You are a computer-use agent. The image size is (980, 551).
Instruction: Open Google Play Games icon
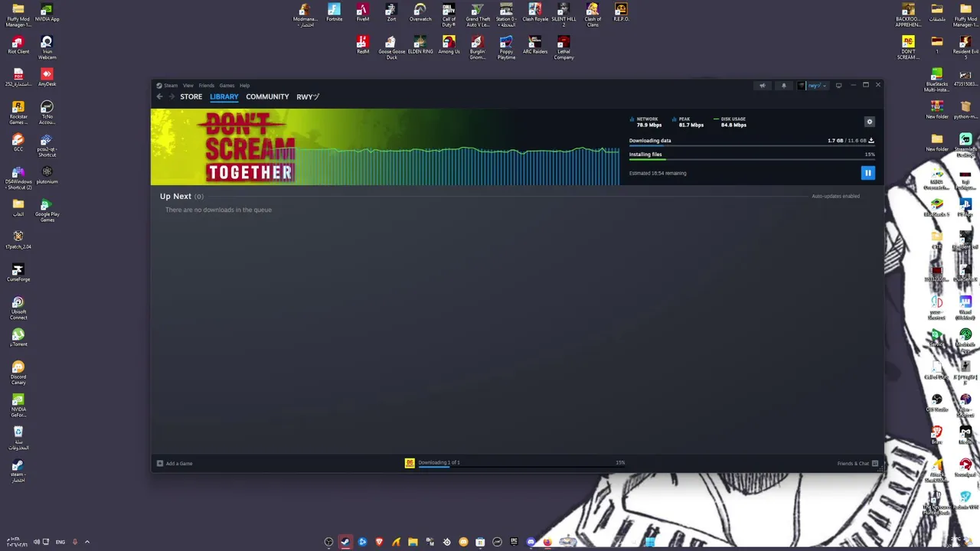(x=47, y=210)
